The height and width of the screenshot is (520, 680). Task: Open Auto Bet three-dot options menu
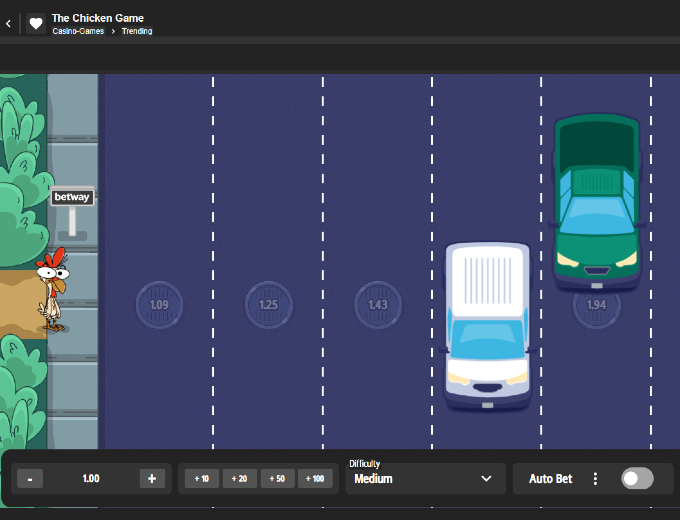[595, 479]
